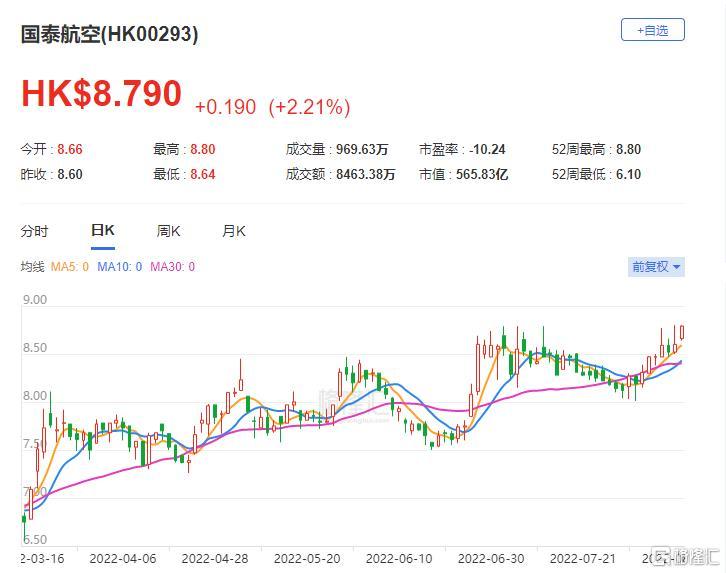Image resolution: width=726 pixels, height=573 pixels.
Task: Click the 均线 moving average legend label
Action: tap(32, 267)
